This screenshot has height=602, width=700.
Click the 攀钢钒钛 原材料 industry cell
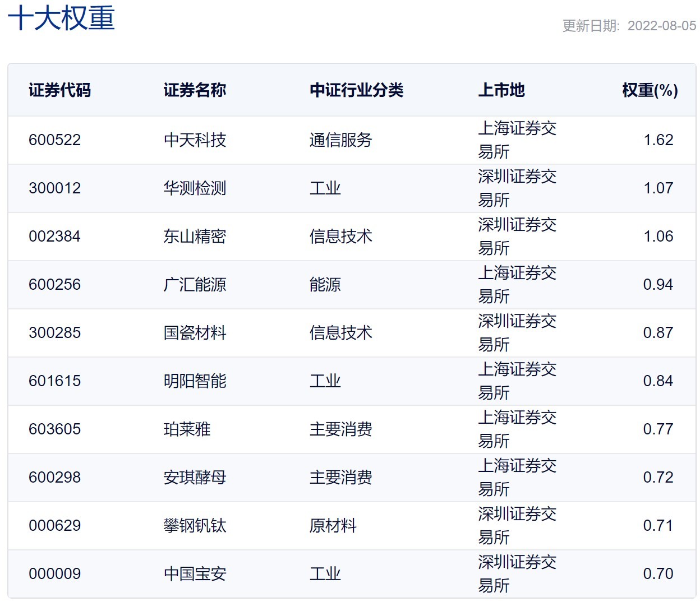(333, 525)
